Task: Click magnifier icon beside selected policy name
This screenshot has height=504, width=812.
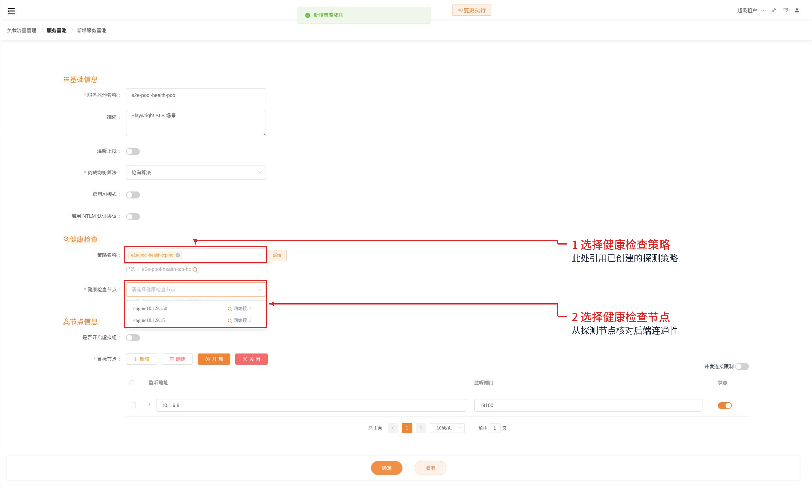Action: tap(195, 270)
